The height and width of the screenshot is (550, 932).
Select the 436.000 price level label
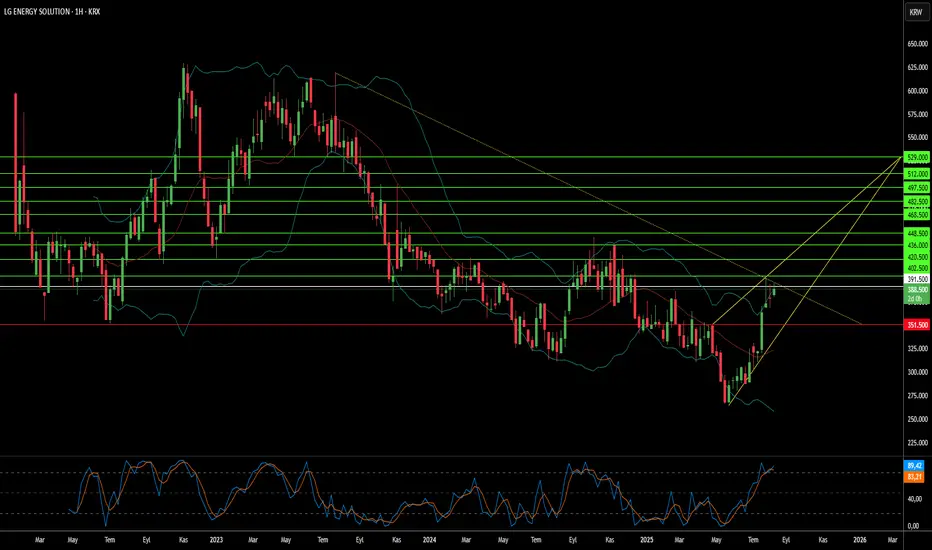pos(916,245)
